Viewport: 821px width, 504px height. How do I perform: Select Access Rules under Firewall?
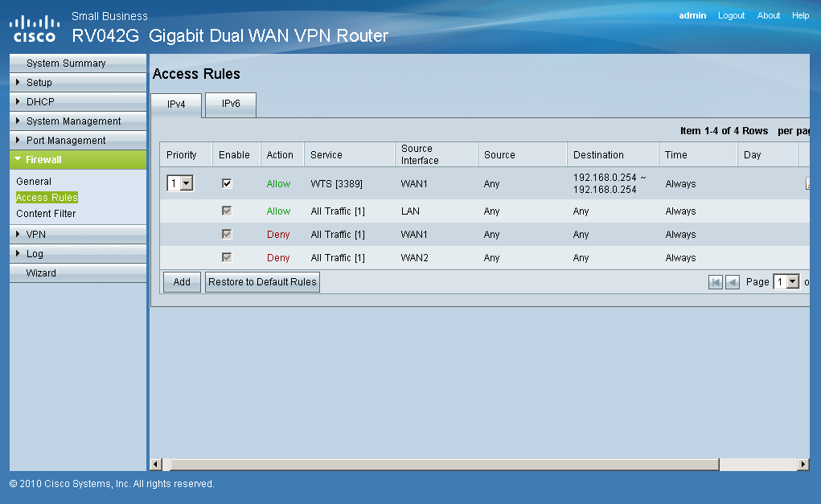tap(47, 197)
